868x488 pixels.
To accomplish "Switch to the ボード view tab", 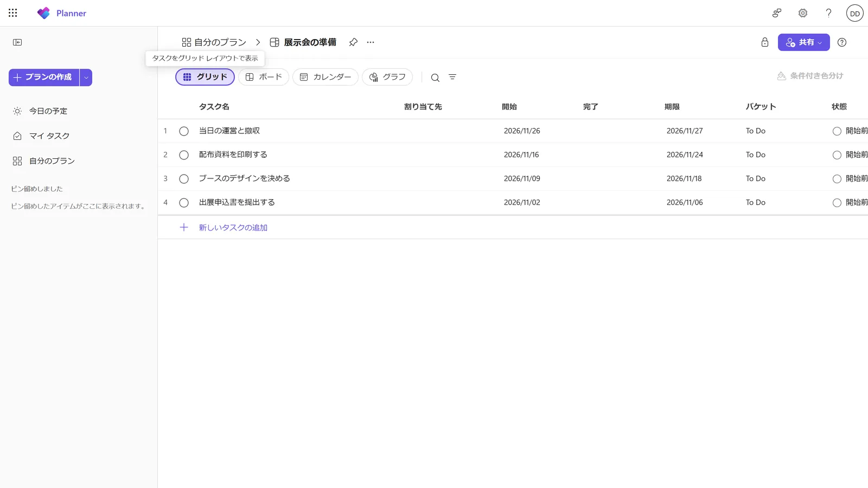I will click(x=264, y=77).
